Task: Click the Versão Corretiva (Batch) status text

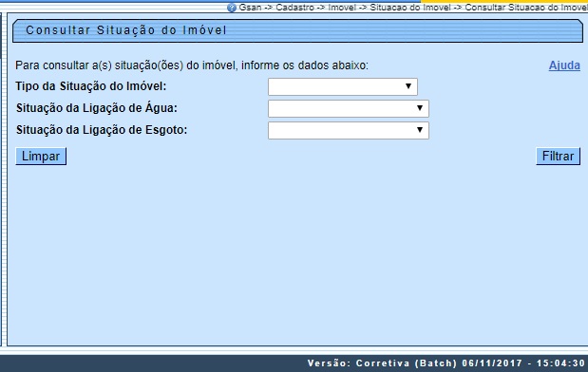Action: point(446,363)
